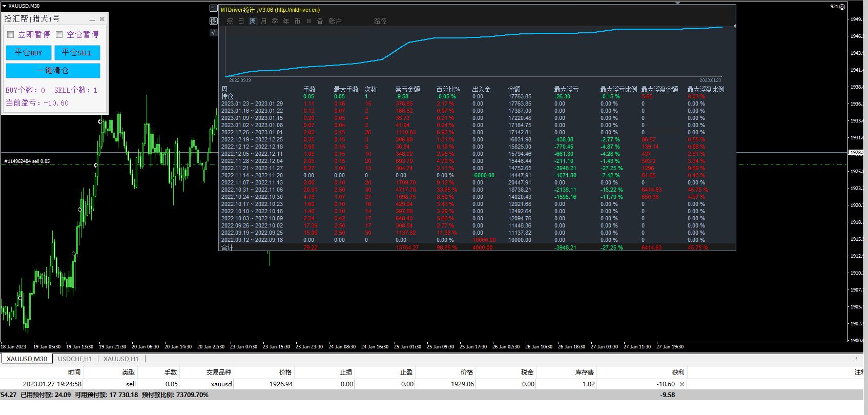Screen dimensions: 868x415
Task: Enable the 立即暂停 checkbox
Action: click(11, 34)
